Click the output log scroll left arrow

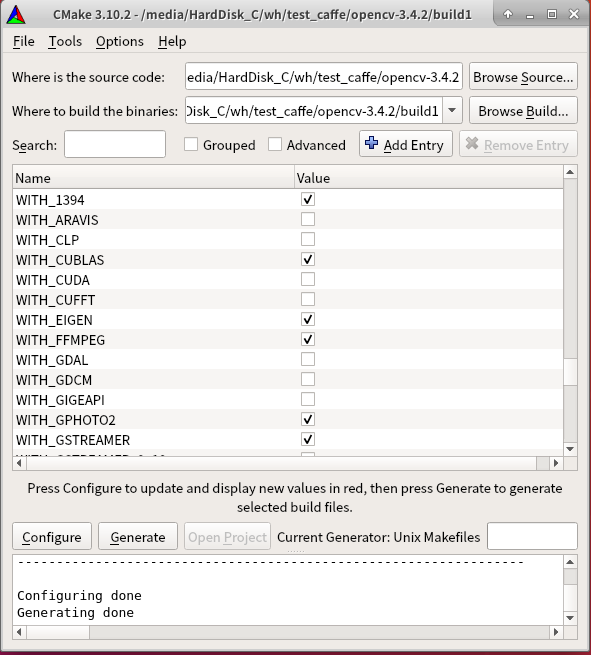click(x=19, y=632)
